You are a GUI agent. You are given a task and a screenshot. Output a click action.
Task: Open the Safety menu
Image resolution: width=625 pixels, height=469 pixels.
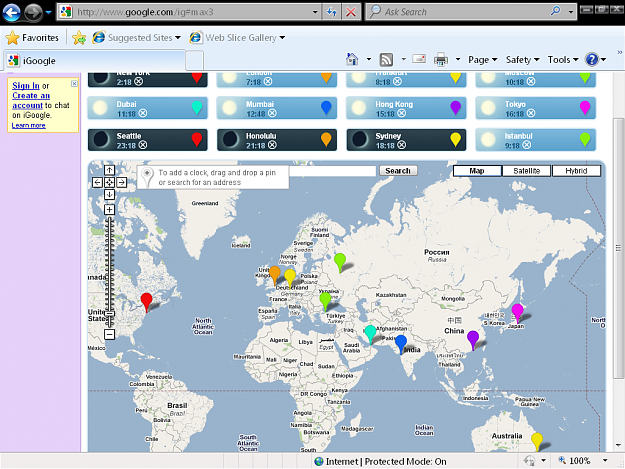(x=522, y=60)
